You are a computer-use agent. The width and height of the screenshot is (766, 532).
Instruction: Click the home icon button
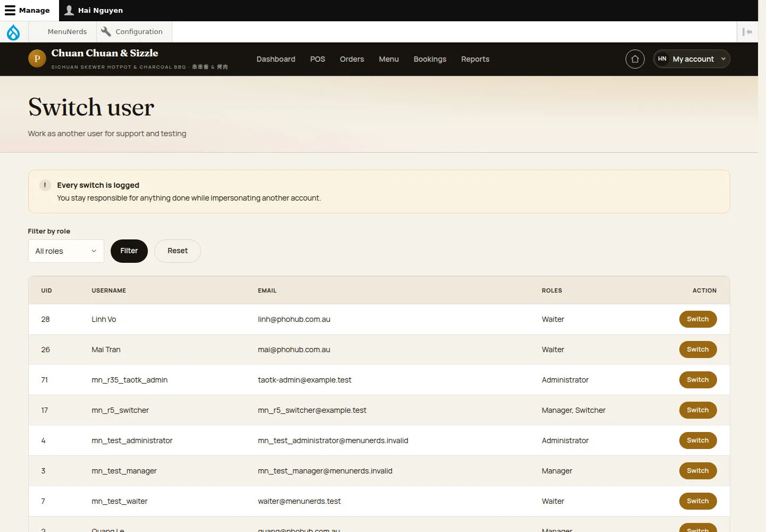635,59
